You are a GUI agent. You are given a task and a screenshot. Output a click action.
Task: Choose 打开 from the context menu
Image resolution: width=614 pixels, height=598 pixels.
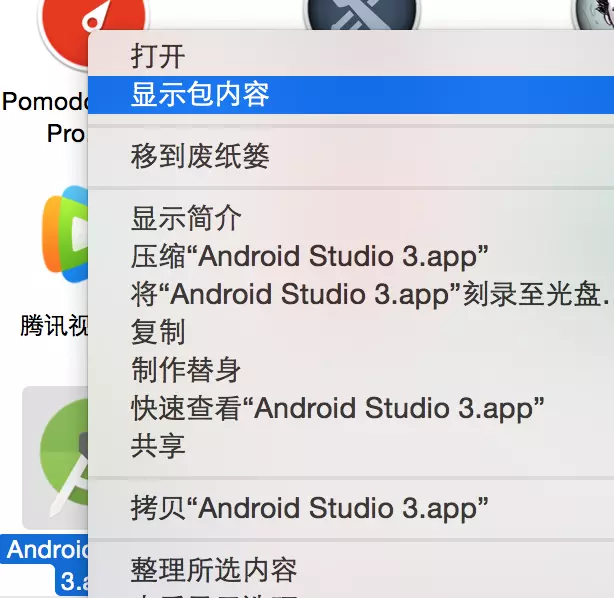351,56
